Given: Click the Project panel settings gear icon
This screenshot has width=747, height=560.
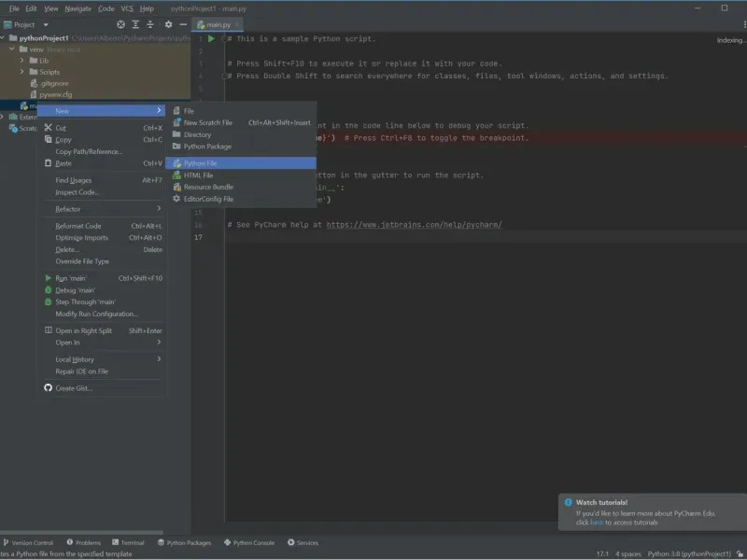Looking at the screenshot, I should [168, 24].
